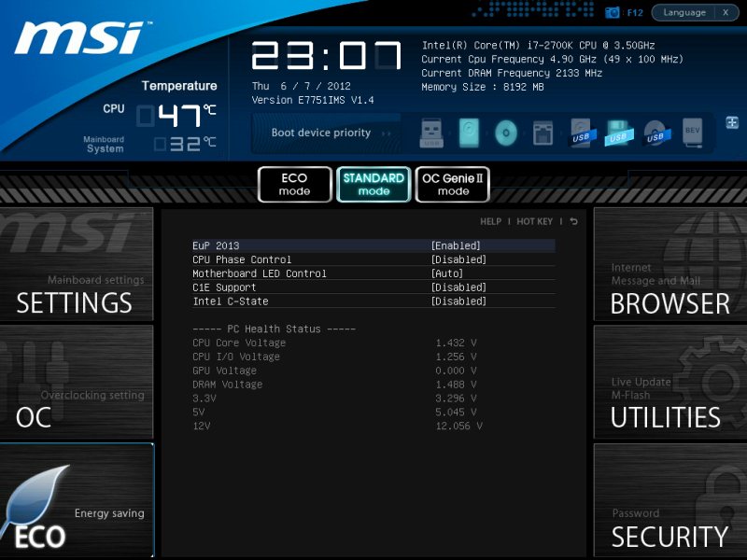Viewport: 747px width, 560px height.
Task: Click the GPU Voltage 0.000 V value
Action: pyautogui.click(x=456, y=371)
